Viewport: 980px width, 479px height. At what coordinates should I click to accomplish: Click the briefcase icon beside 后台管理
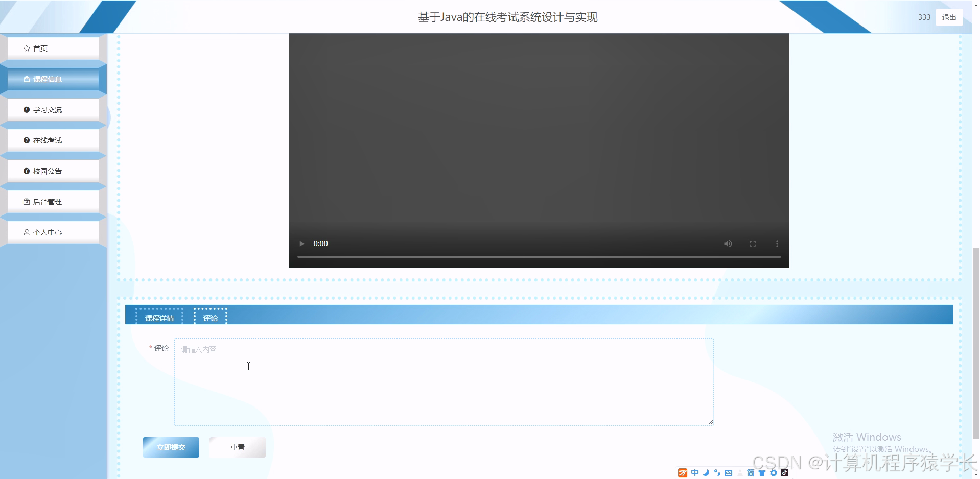point(27,202)
